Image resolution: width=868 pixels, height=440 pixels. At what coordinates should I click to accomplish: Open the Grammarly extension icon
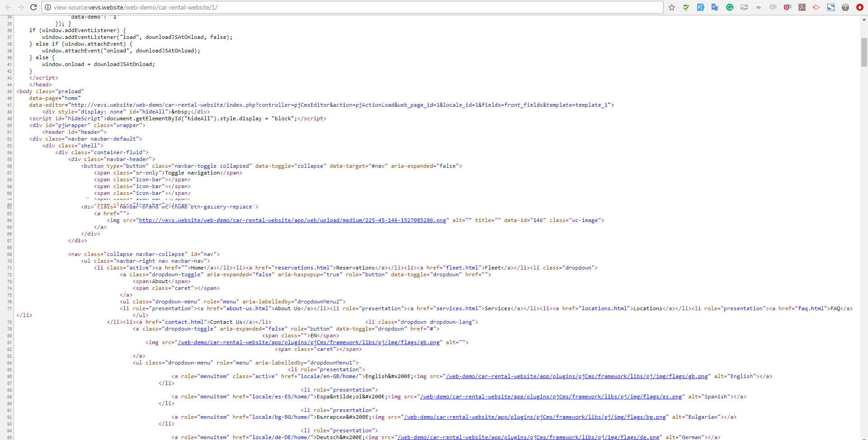tap(729, 7)
